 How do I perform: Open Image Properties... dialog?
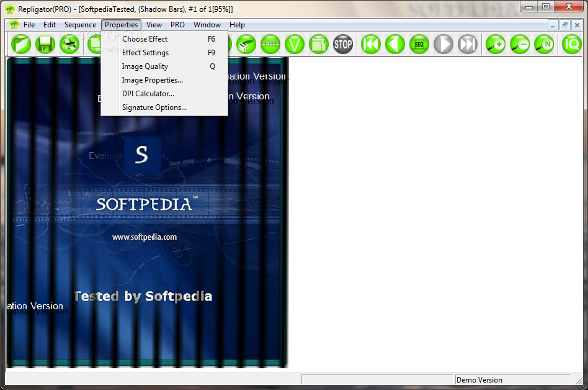(x=164, y=80)
